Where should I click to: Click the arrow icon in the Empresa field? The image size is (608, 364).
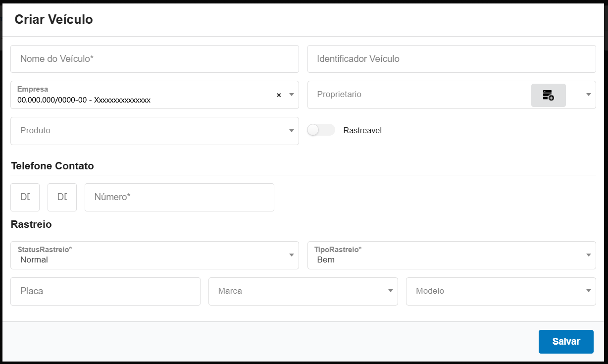click(292, 95)
